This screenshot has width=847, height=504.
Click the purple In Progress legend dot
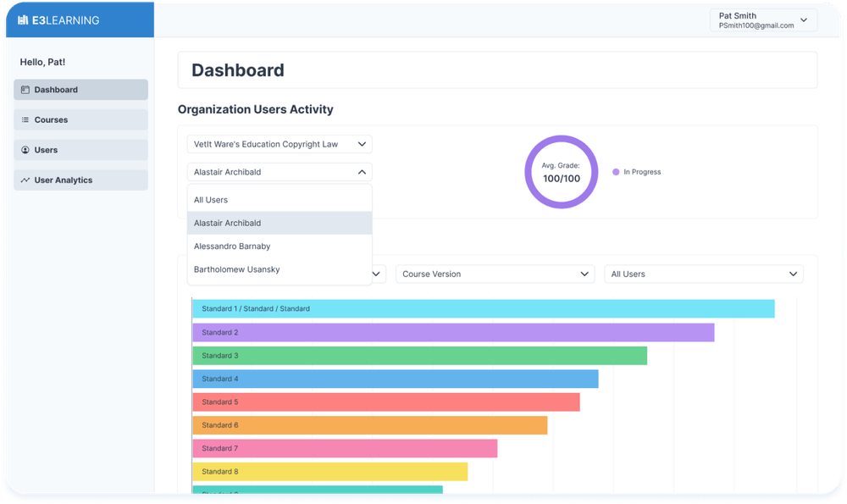pyautogui.click(x=616, y=172)
